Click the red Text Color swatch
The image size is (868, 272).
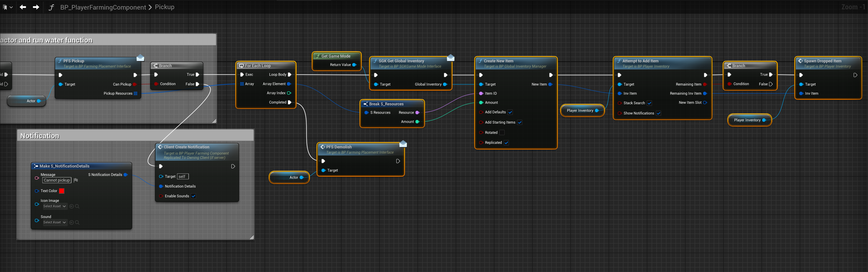(x=62, y=191)
